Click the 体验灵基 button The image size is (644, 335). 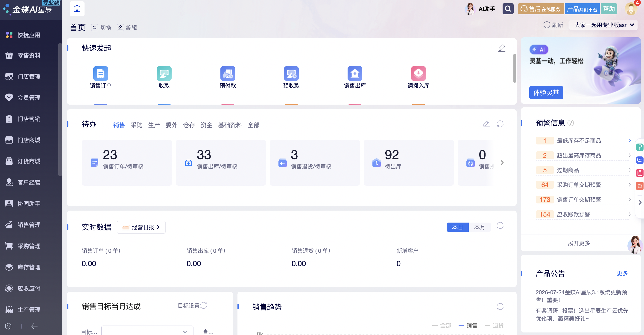tap(546, 93)
